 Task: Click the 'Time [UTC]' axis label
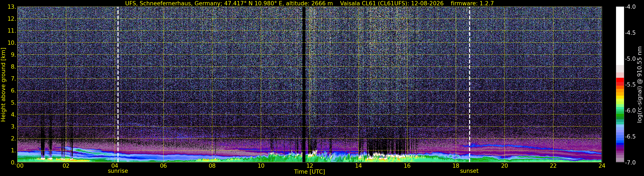pyautogui.click(x=310, y=172)
